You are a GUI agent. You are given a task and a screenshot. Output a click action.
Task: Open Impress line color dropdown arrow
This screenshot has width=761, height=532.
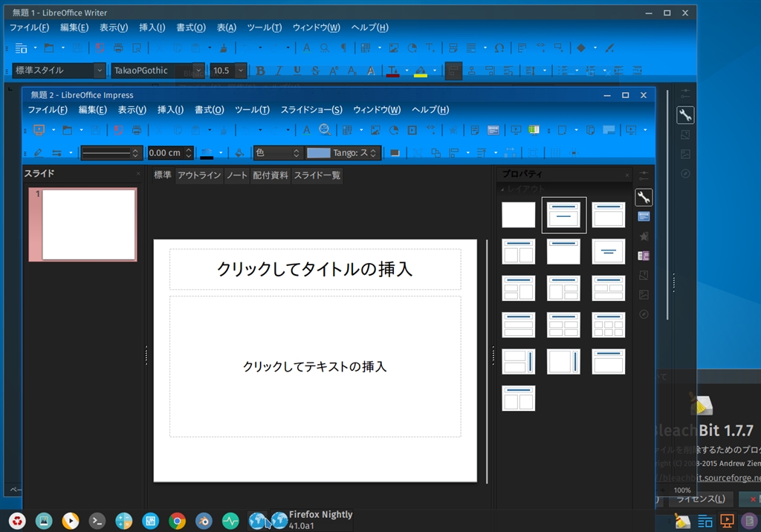tap(221, 153)
